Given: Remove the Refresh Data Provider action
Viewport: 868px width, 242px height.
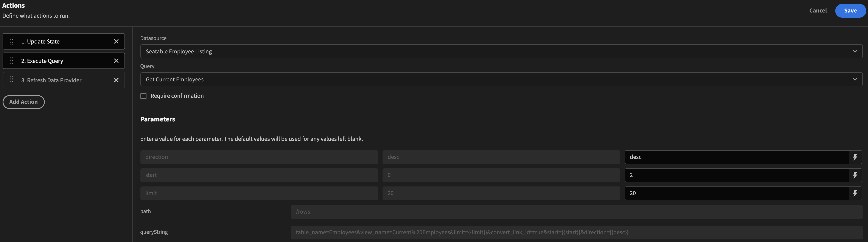Looking at the screenshot, I should coord(116,80).
